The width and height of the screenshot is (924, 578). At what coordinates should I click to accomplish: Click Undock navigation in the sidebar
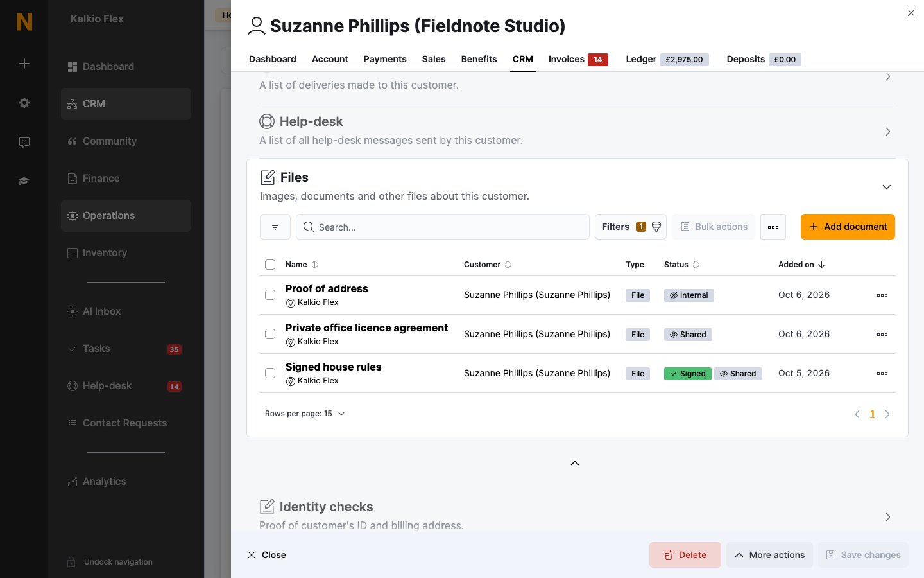[110, 562]
